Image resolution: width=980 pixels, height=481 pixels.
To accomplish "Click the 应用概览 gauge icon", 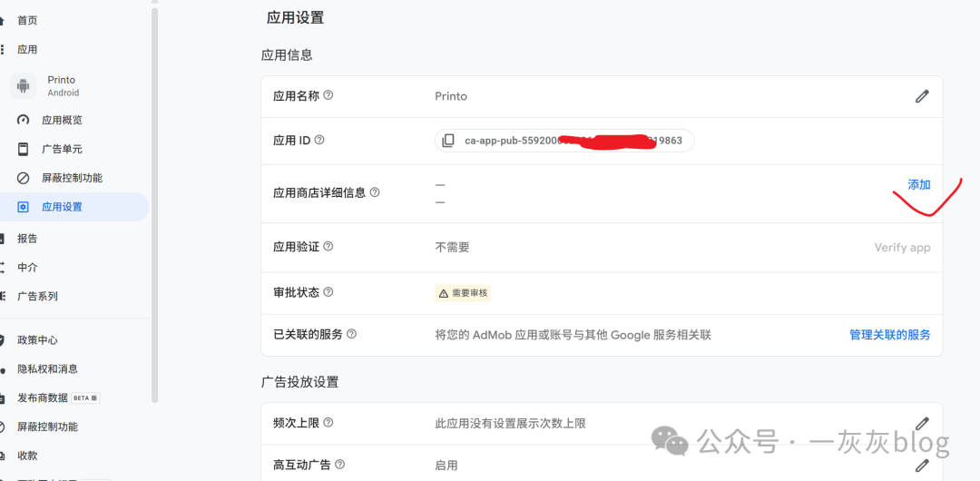I will 23,120.
